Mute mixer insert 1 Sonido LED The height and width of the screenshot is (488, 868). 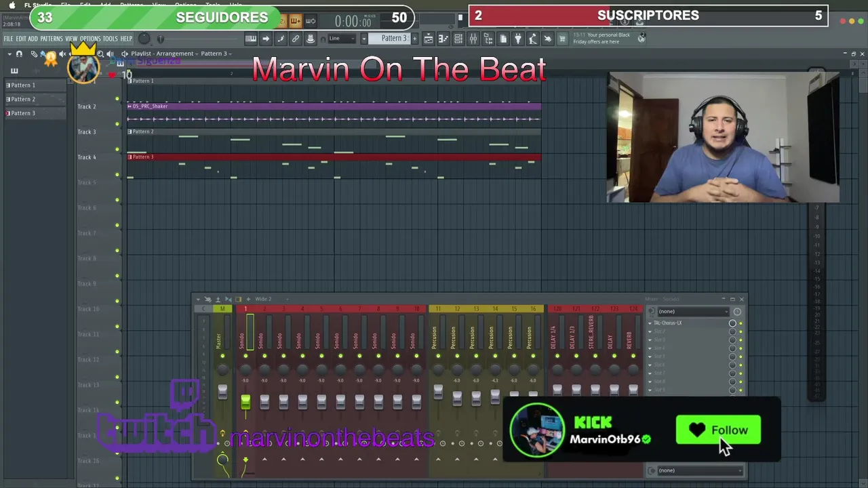(245, 356)
